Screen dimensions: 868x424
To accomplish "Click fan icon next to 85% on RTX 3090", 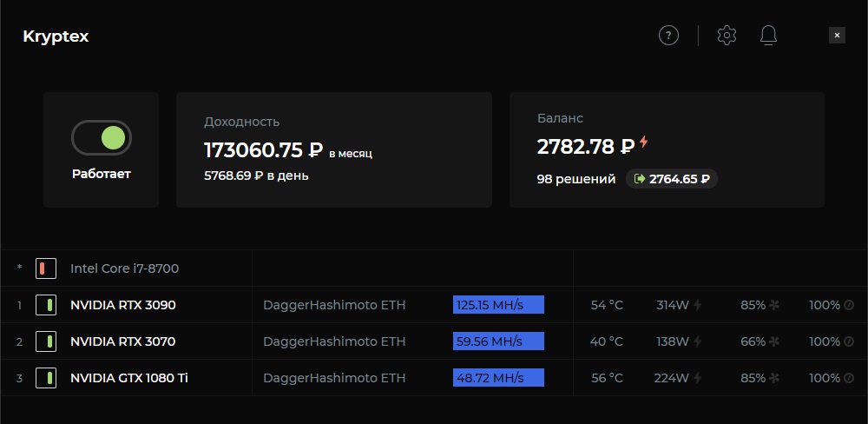I will [x=775, y=305].
